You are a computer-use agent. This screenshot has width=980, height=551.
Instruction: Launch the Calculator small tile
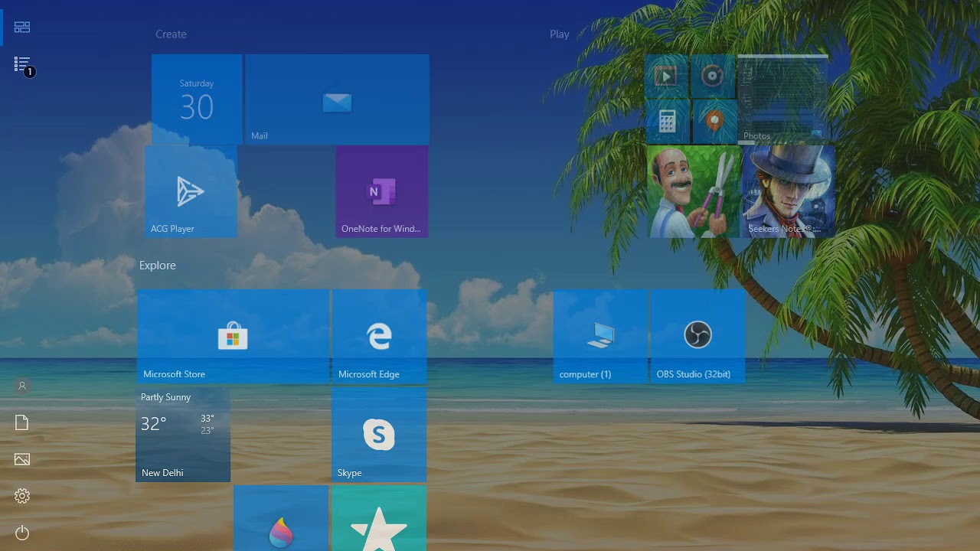pyautogui.click(x=667, y=122)
